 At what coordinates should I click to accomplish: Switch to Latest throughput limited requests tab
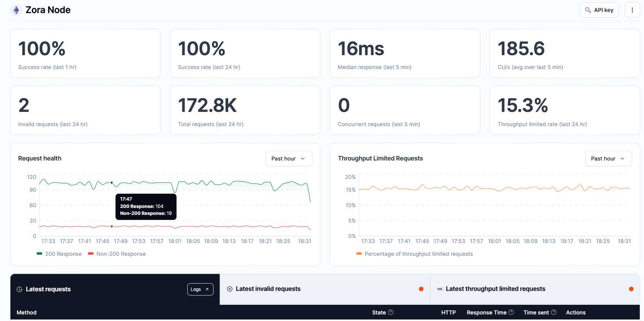535,289
